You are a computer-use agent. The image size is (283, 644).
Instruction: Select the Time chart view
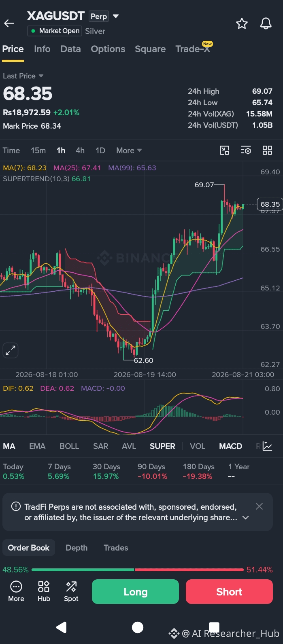pos(11,150)
